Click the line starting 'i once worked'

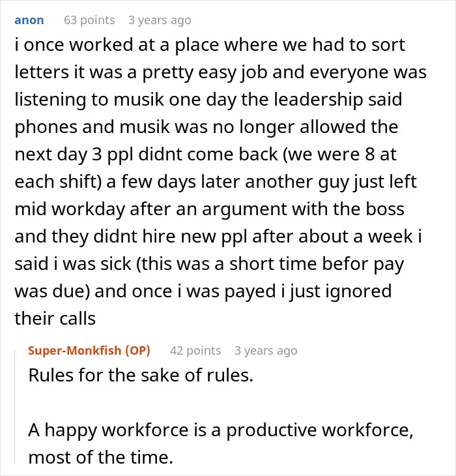210,45
